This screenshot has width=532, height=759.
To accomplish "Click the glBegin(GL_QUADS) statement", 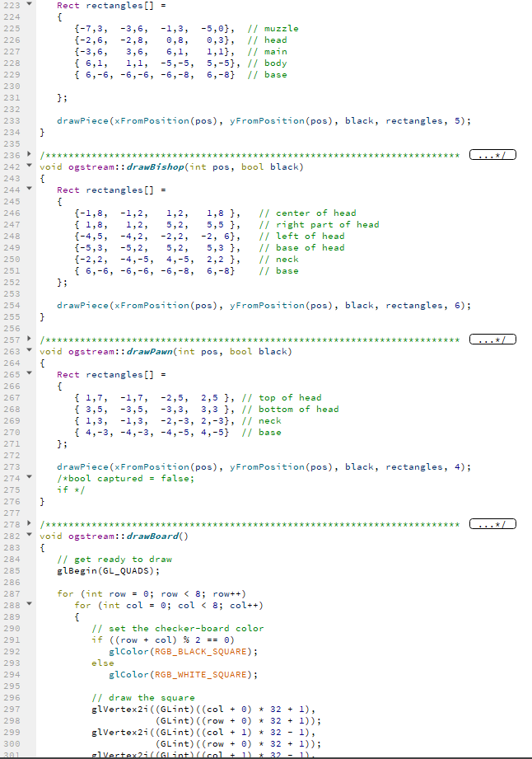I will 109,571.
